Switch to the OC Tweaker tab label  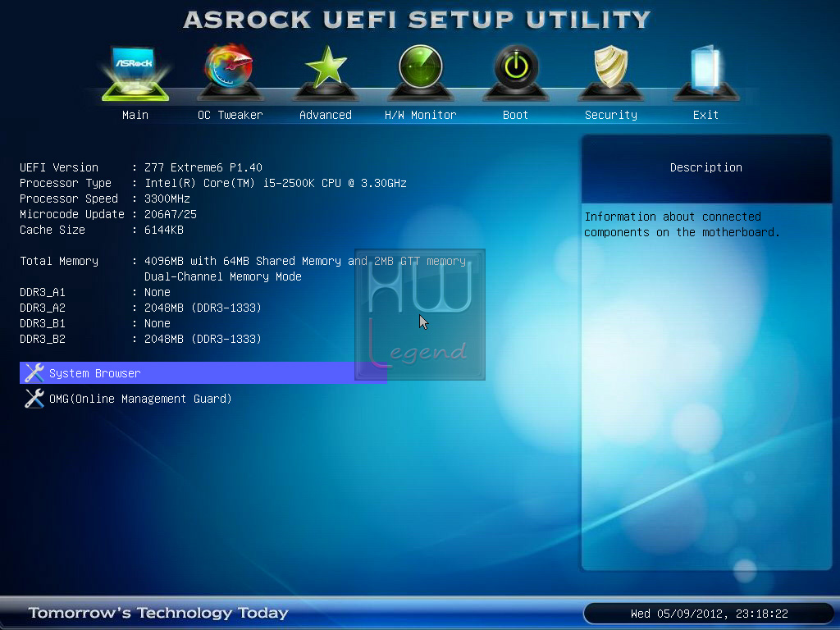click(231, 115)
